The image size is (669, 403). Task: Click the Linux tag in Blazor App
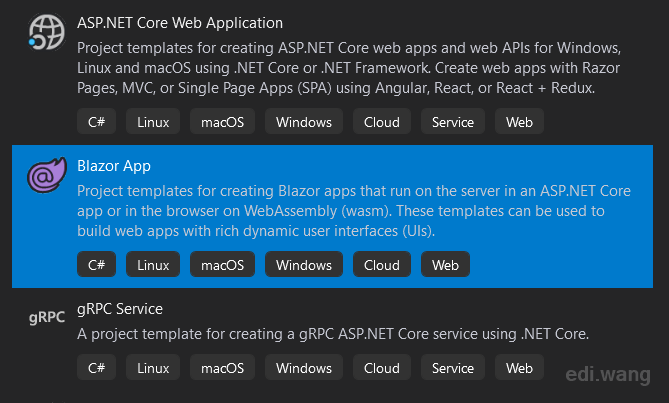[153, 265]
